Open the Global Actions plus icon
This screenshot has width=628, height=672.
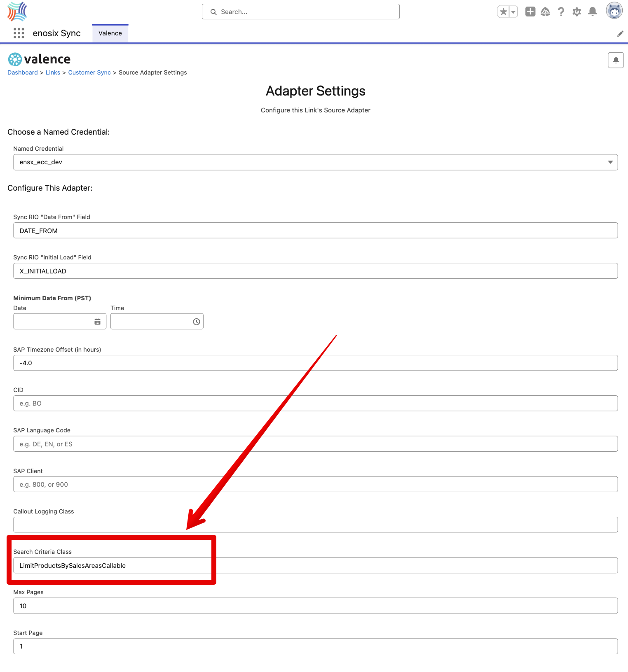[530, 12]
